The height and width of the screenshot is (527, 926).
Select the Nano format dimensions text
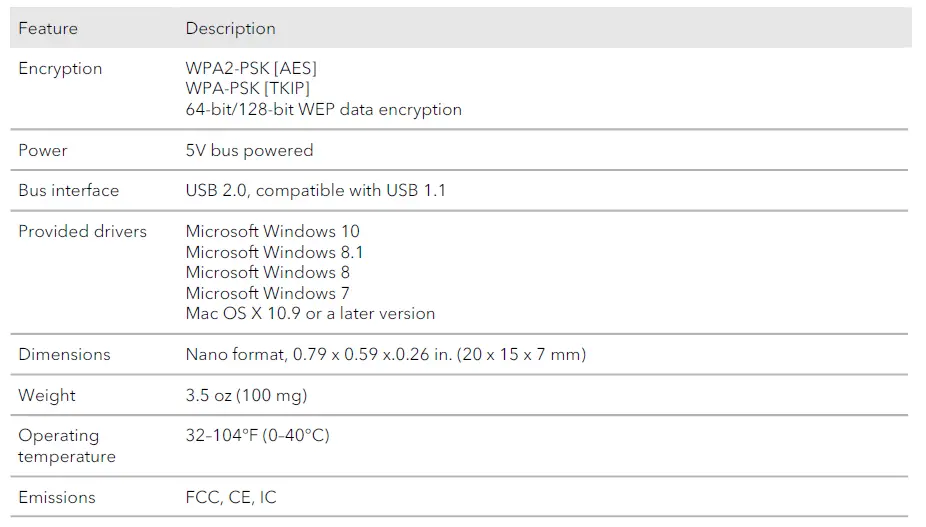(x=385, y=354)
